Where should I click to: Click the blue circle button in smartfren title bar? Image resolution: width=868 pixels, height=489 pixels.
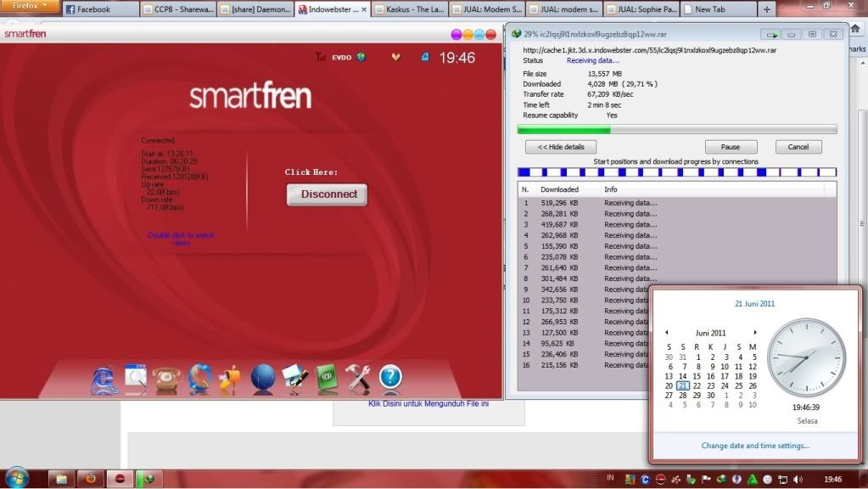[x=479, y=35]
